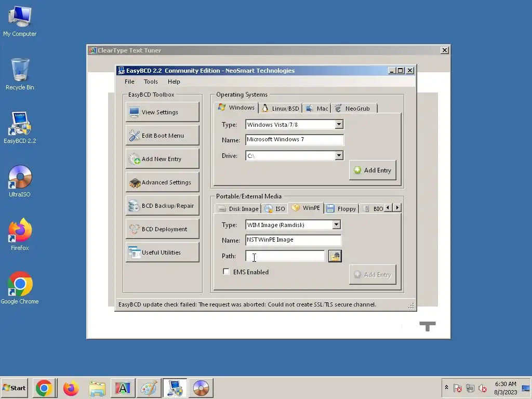Click the chip icon on Advanced Settings

click(x=135, y=183)
